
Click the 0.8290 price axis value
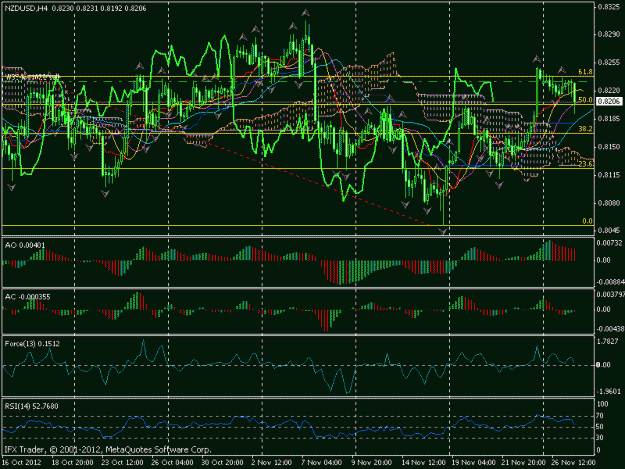point(608,34)
